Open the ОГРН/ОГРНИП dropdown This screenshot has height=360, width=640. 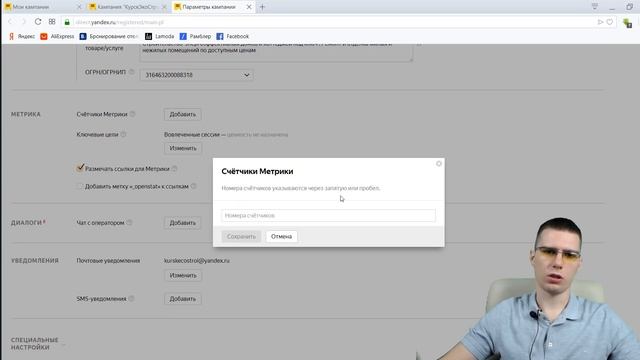click(x=197, y=75)
